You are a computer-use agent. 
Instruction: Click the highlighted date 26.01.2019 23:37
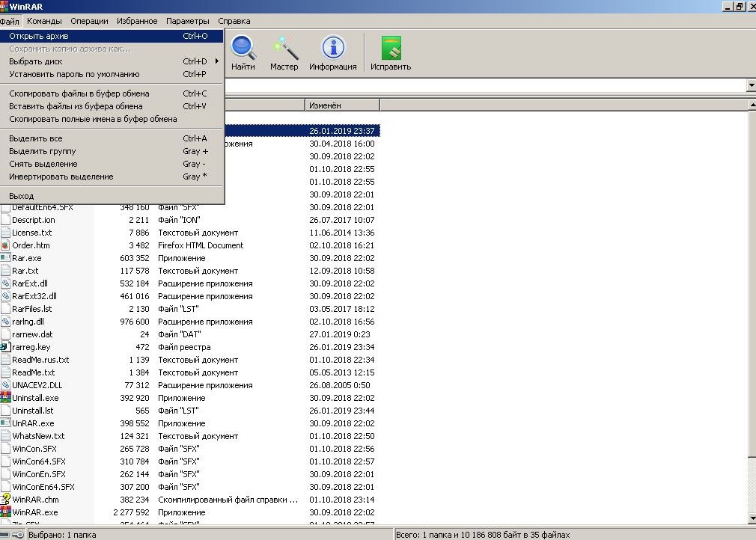[342, 131]
